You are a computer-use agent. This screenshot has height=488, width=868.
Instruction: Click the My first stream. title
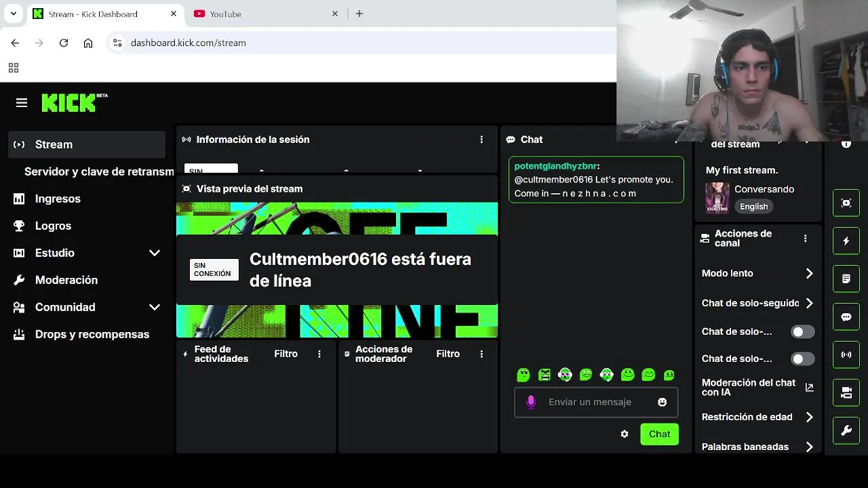[x=742, y=170]
